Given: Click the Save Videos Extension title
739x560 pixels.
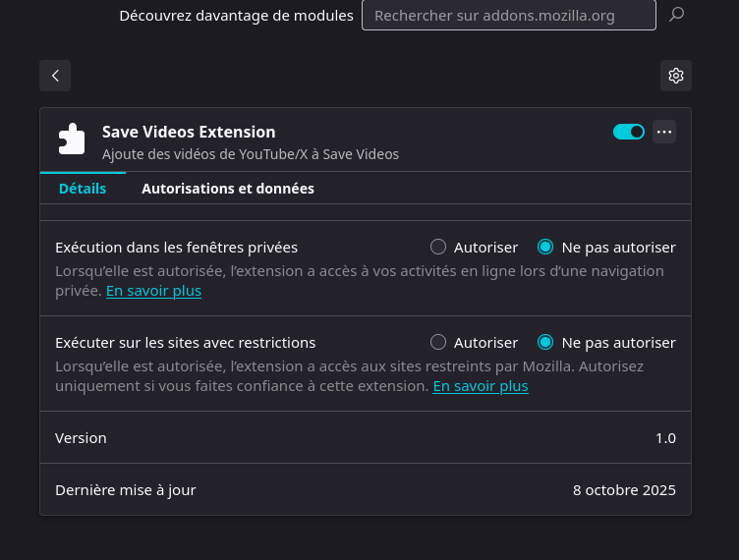Looking at the screenshot, I should pyautogui.click(x=189, y=132).
